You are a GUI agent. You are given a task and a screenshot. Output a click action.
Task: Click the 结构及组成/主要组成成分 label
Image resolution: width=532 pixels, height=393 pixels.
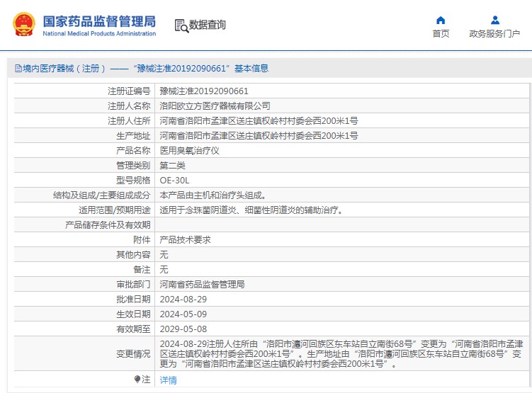pos(102,195)
